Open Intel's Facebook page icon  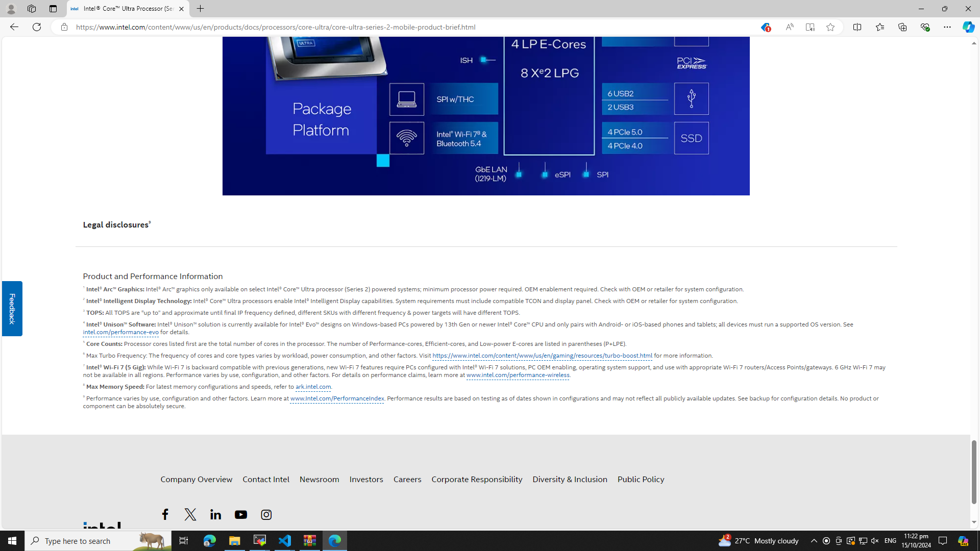(165, 514)
